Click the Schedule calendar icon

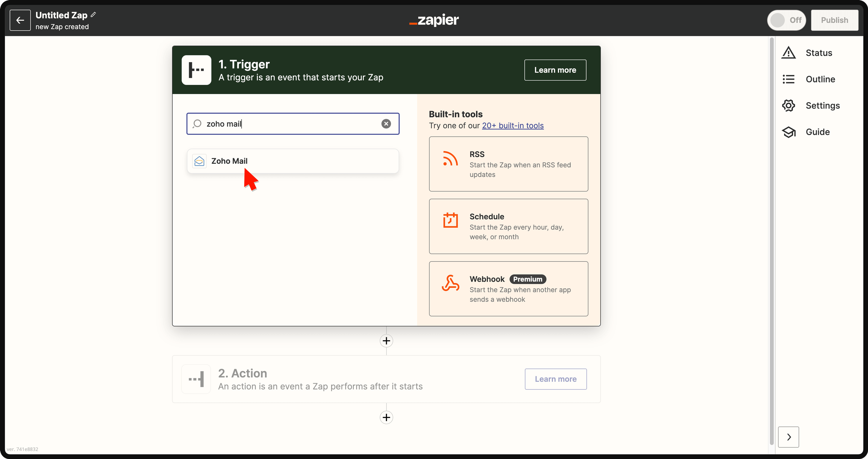coord(450,220)
